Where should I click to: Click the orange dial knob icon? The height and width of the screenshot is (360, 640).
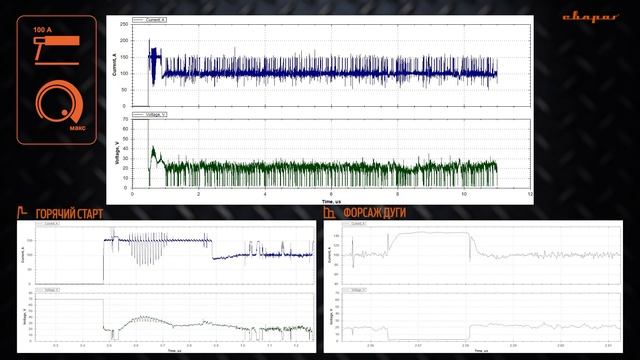[60, 102]
